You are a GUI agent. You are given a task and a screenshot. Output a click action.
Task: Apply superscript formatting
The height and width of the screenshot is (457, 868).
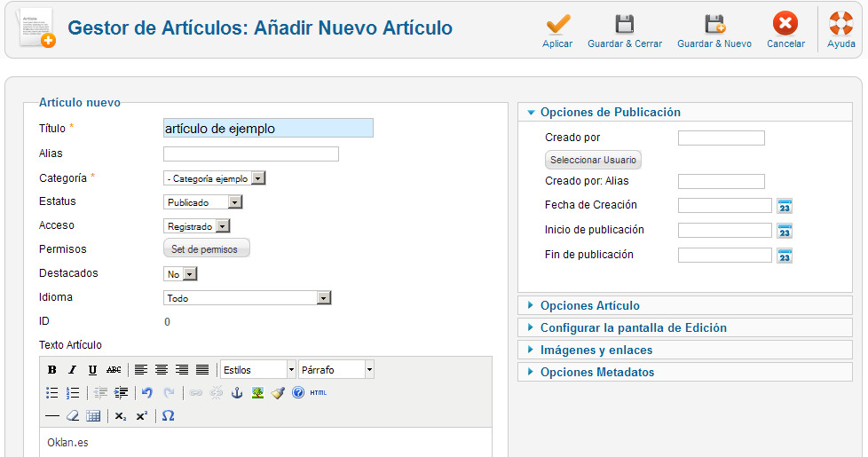[x=142, y=416]
